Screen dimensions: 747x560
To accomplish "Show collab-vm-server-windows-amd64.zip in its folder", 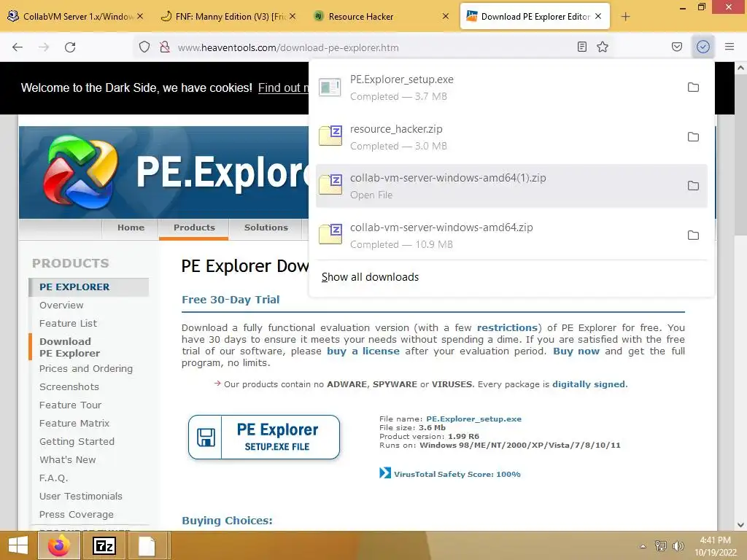I will pyautogui.click(x=693, y=236).
